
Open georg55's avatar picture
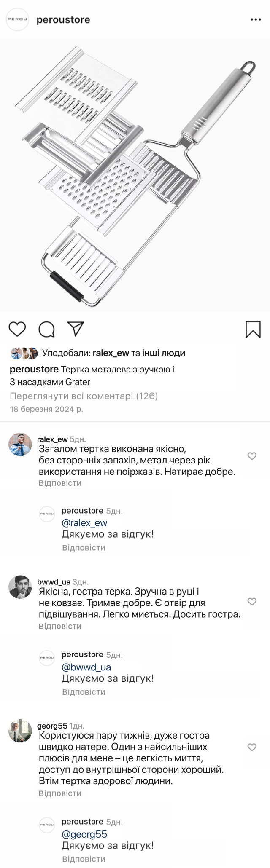(20, 731)
